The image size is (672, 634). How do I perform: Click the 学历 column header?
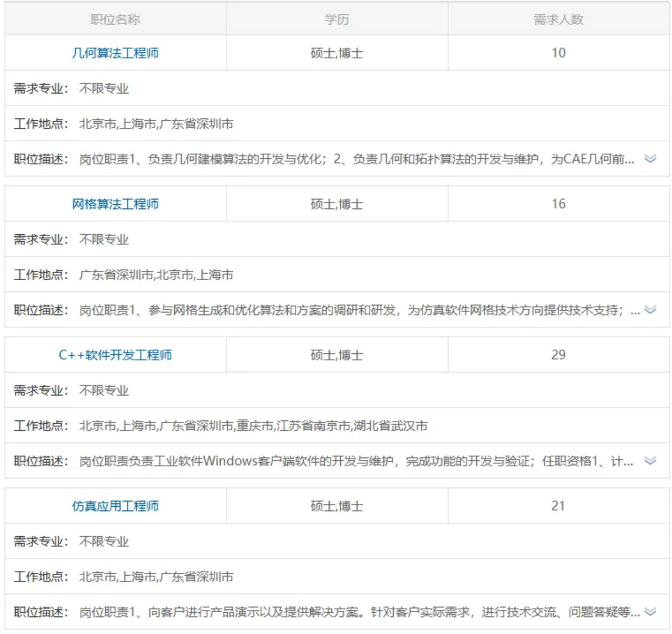point(337,19)
